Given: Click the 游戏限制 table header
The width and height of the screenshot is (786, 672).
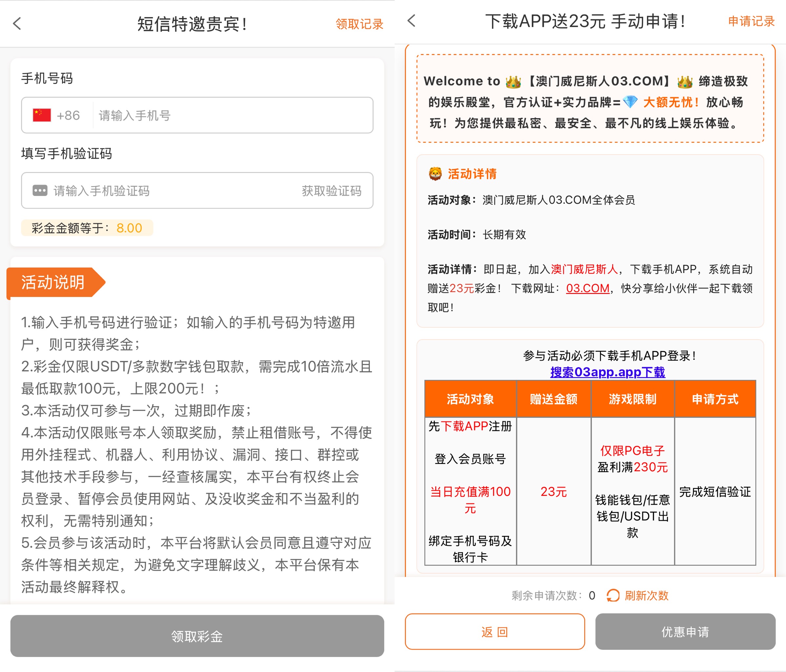Looking at the screenshot, I should click(x=632, y=399).
